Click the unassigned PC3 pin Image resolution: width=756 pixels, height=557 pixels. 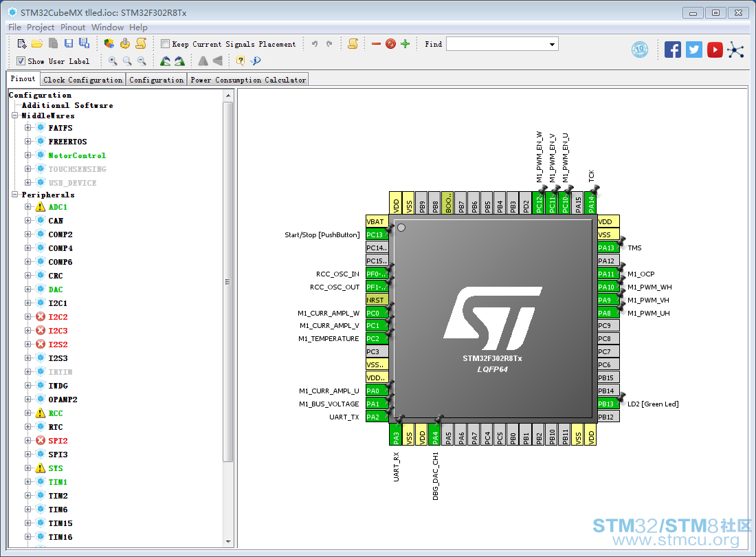coord(377,351)
